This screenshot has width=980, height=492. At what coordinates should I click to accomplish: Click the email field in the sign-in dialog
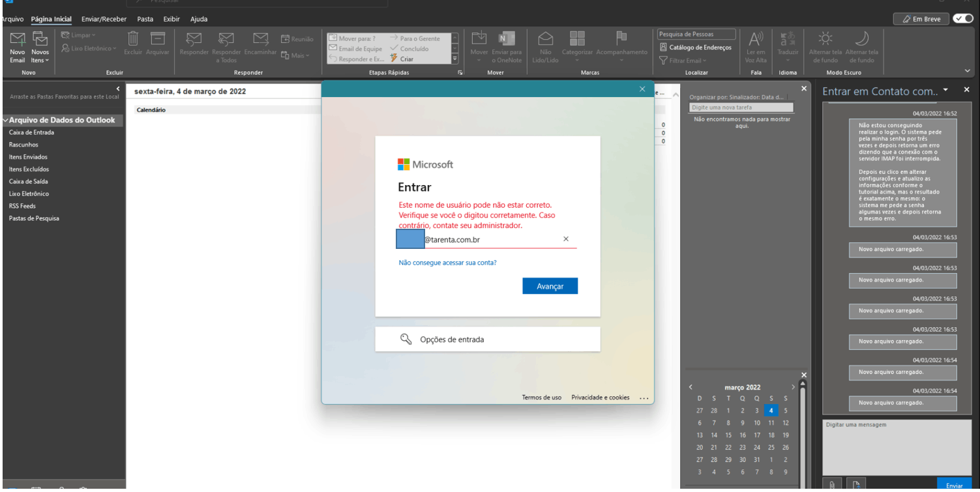(x=487, y=240)
